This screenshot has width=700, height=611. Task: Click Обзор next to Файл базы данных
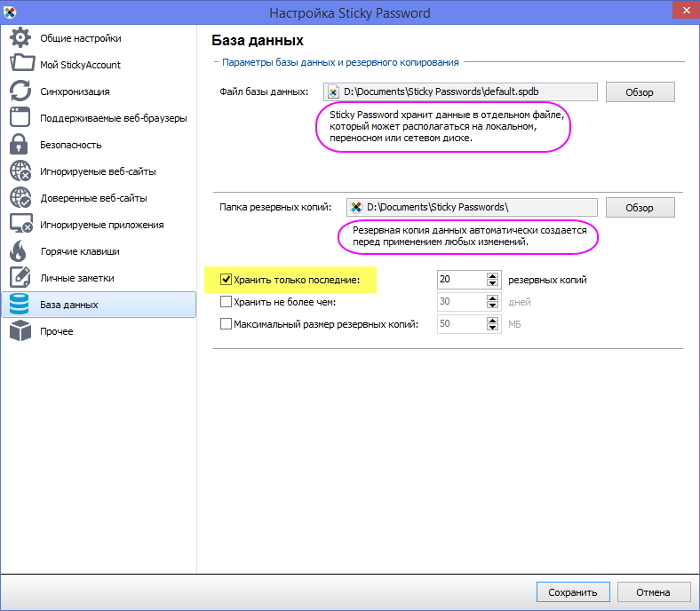pos(640,92)
